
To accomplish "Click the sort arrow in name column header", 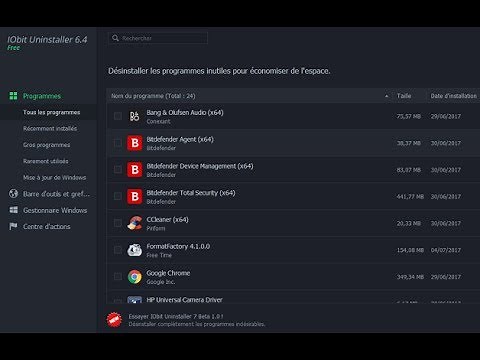I will coord(387,96).
